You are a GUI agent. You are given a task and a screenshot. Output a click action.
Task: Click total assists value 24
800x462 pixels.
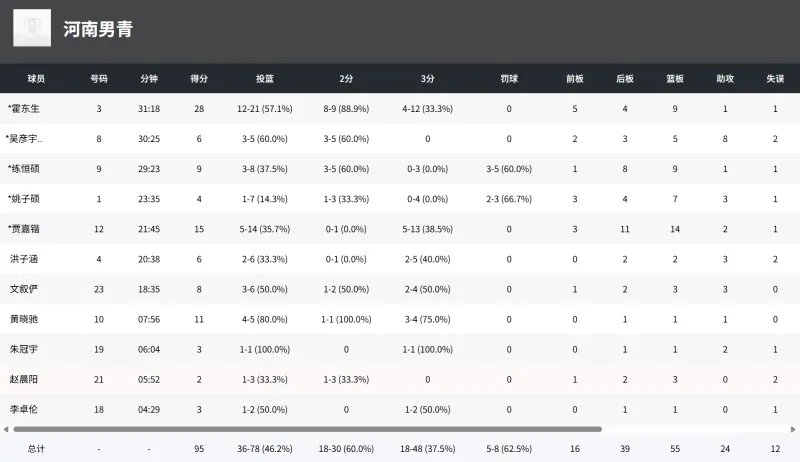coord(725,449)
